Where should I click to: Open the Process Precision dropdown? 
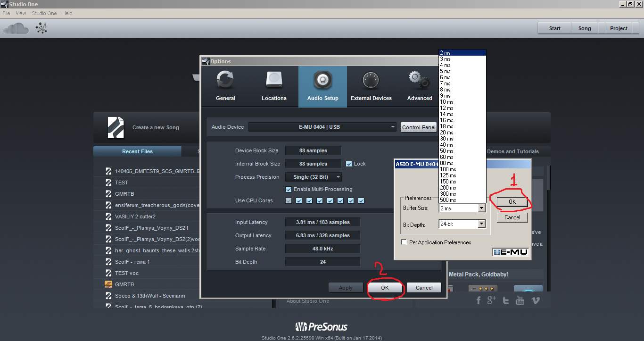(314, 177)
